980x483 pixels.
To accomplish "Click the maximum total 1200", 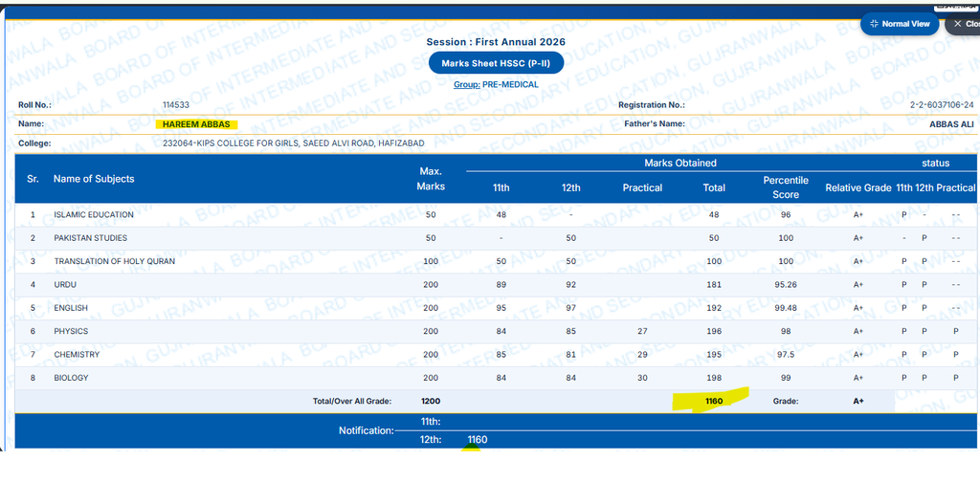I will [431, 401].
